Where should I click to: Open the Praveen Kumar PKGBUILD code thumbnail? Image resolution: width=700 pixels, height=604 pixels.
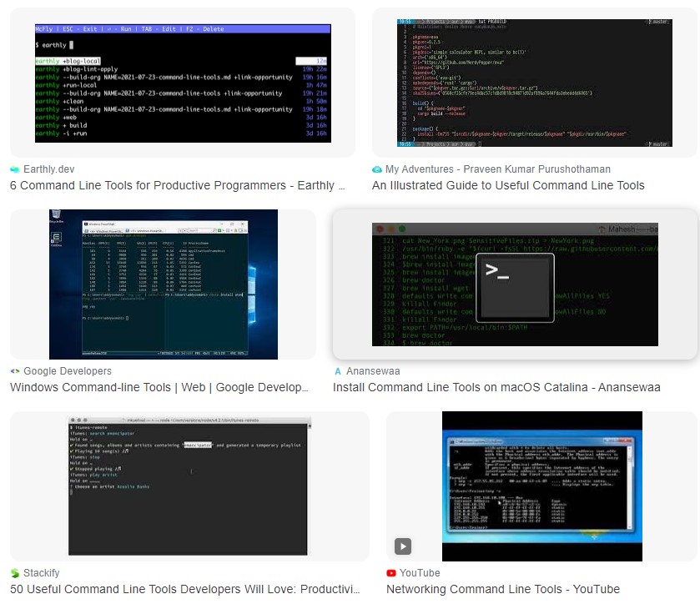tap(534, 83)
